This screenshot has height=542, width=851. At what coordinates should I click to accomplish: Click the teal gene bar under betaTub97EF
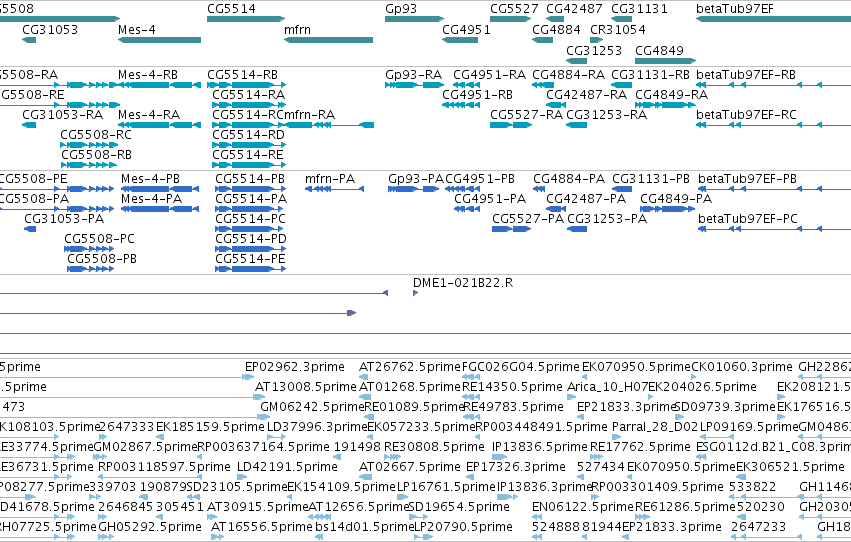(773, 20)
